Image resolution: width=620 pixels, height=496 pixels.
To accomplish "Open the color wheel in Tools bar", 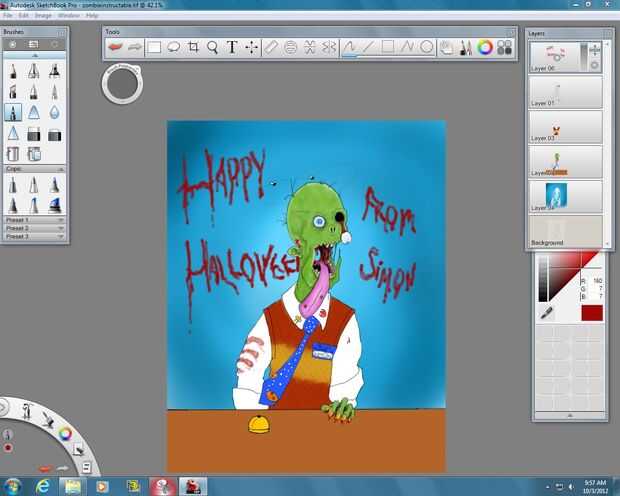I will pyautogui.click(x=485, y=47).
